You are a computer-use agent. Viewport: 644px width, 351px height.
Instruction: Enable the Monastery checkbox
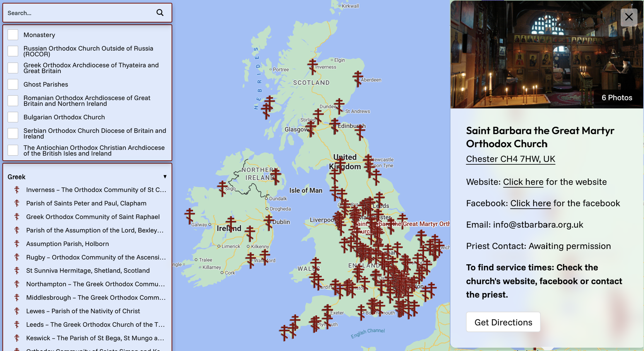click(x=13, y=35)
